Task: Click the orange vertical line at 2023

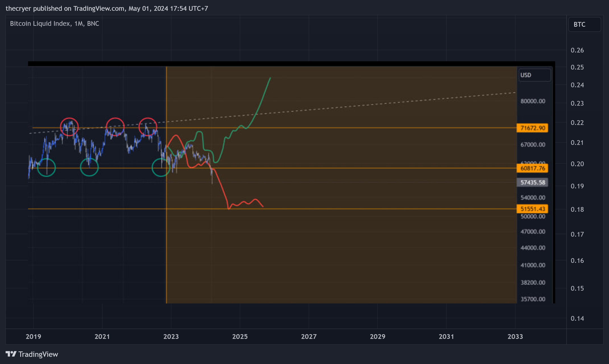Action: (166, 185)
